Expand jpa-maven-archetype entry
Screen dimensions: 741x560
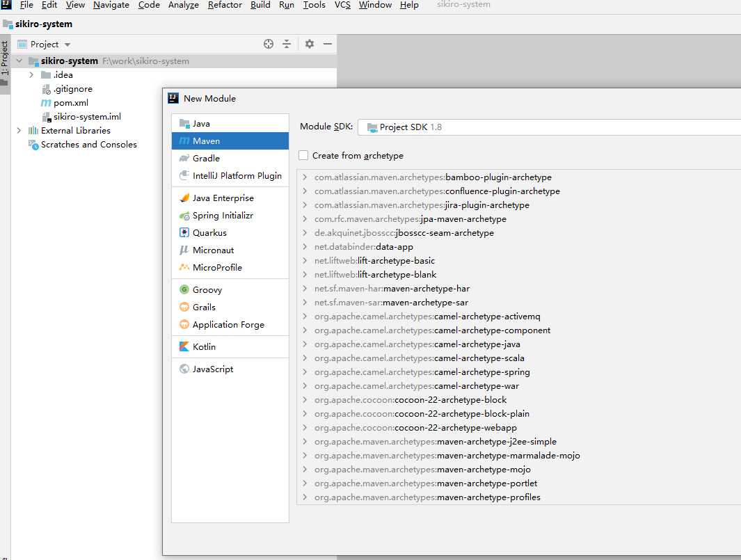[x=305, y=219]
